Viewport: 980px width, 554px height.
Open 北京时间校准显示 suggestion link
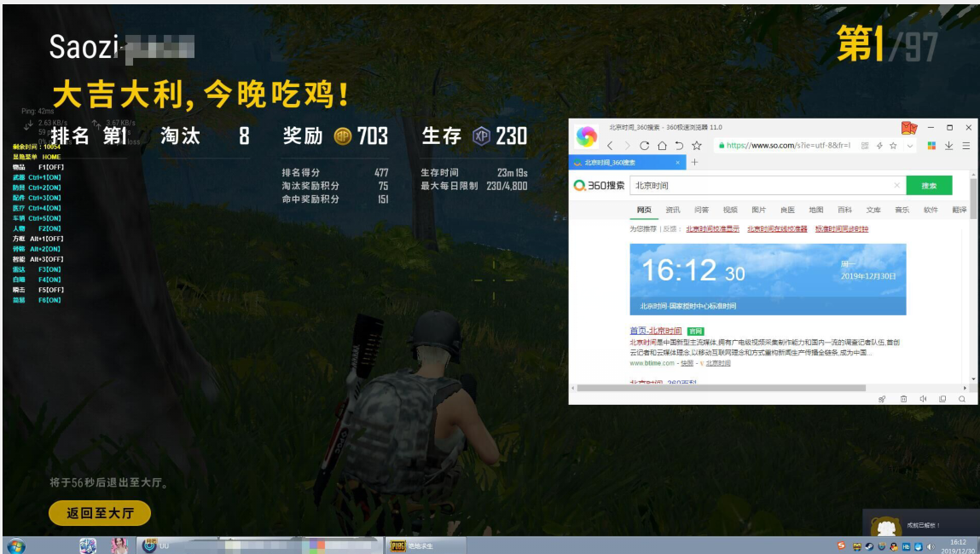click(712, 229)
